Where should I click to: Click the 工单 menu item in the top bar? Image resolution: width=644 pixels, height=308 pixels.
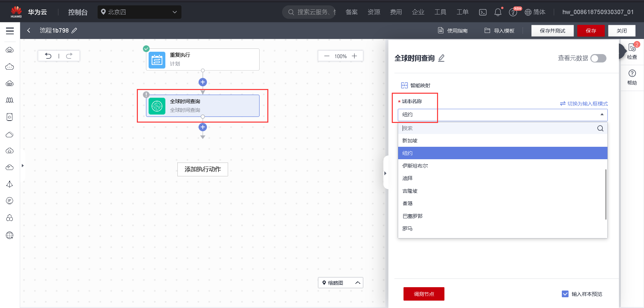coord(462,12)
